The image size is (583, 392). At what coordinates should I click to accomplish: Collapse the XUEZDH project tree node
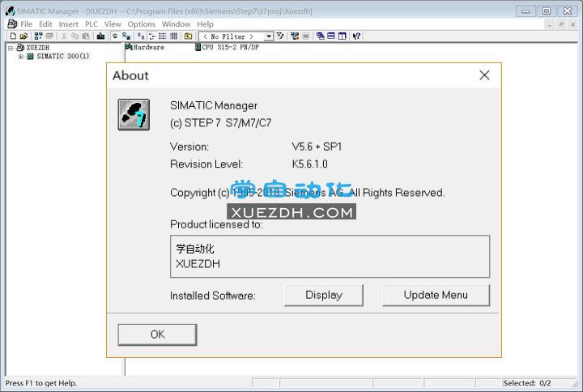click(11, 48)
